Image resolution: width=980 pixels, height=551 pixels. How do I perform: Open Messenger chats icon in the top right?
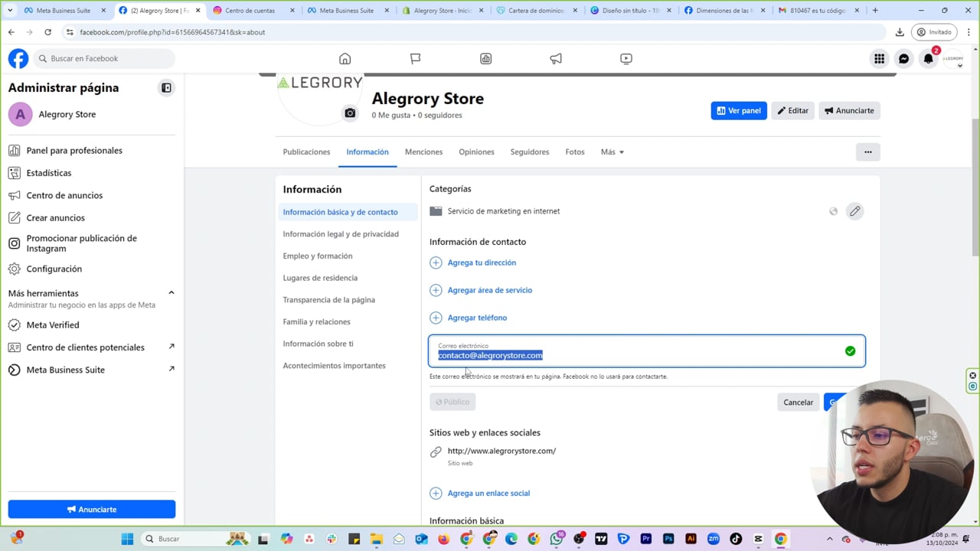point(903,58)
